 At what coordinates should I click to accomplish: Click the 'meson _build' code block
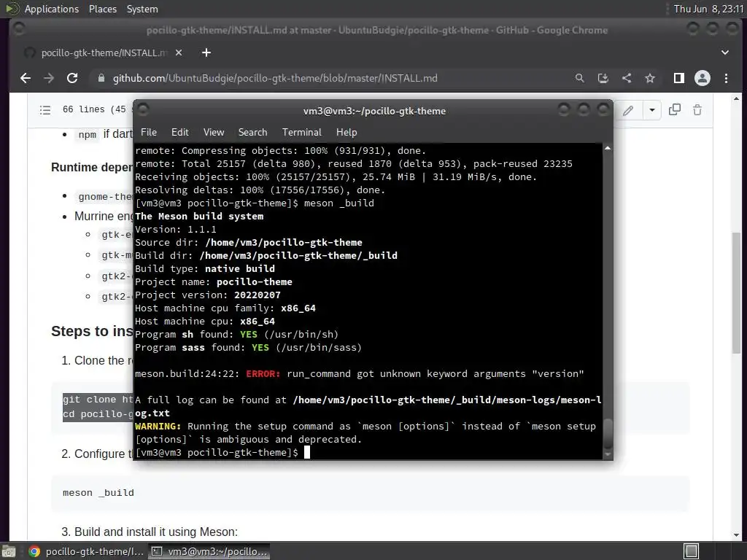(x=370, y=493)
